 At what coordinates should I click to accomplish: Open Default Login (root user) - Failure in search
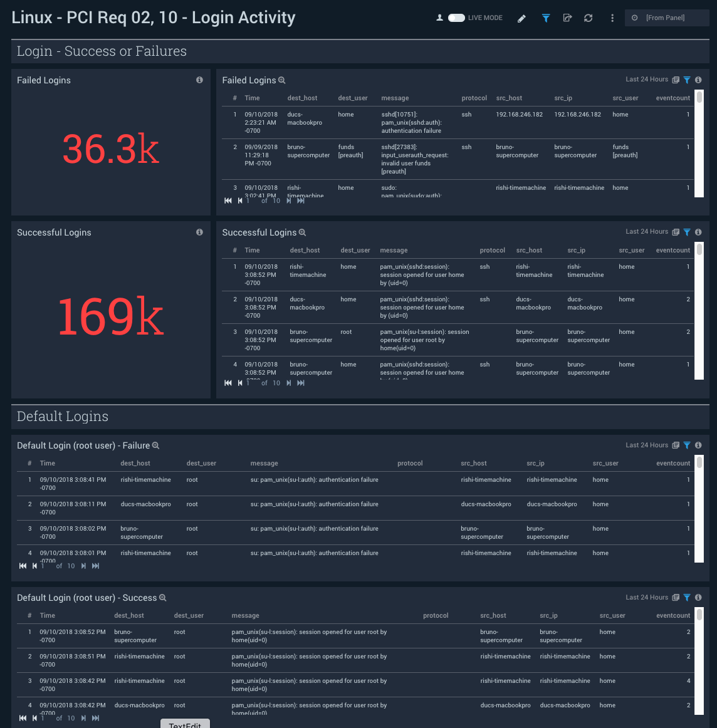tap(155, 445)
